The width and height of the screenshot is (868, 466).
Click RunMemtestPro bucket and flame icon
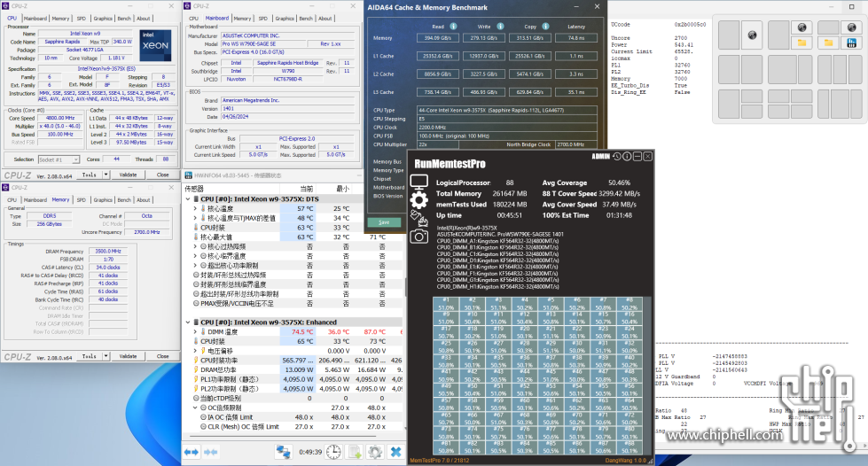[x=419, y=219]
